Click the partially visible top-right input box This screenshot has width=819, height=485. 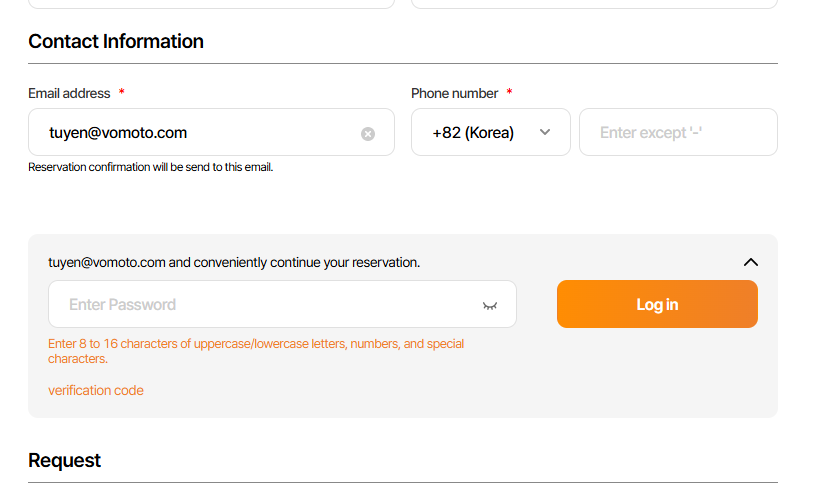pos(594,3)
